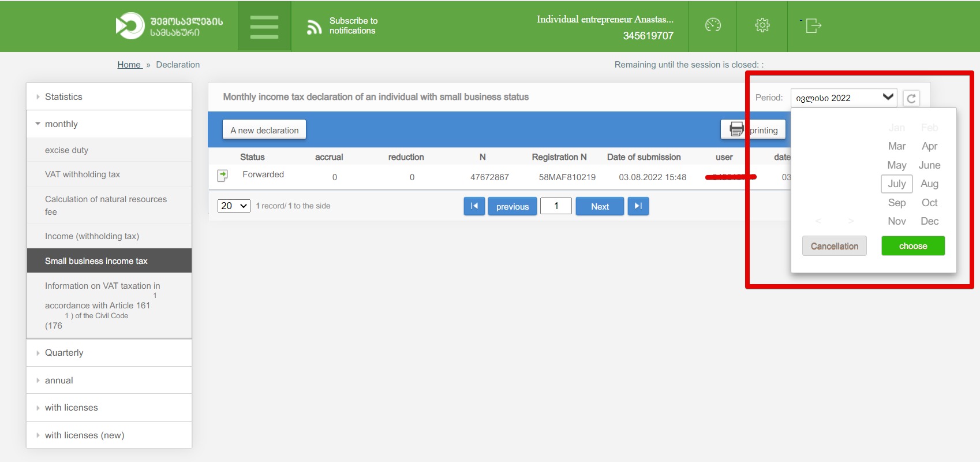Select Oct in the month picker
Screen dimensions: 980x462
click(930, 203)
